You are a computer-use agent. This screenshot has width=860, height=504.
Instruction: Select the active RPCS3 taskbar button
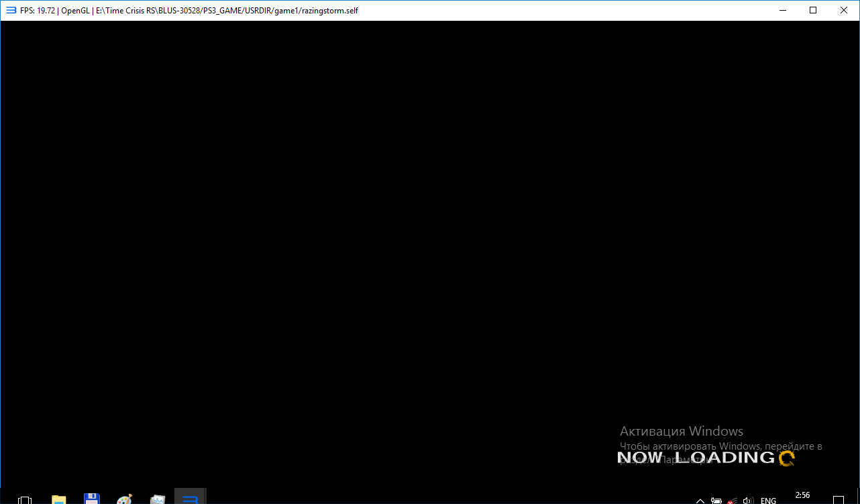(x=191, y=497)
